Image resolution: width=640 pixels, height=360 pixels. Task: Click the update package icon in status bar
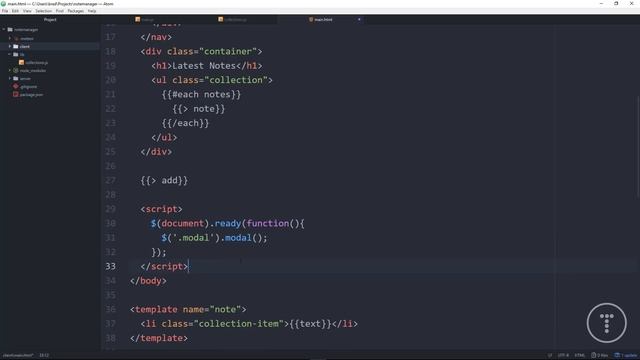click(617, 355)
